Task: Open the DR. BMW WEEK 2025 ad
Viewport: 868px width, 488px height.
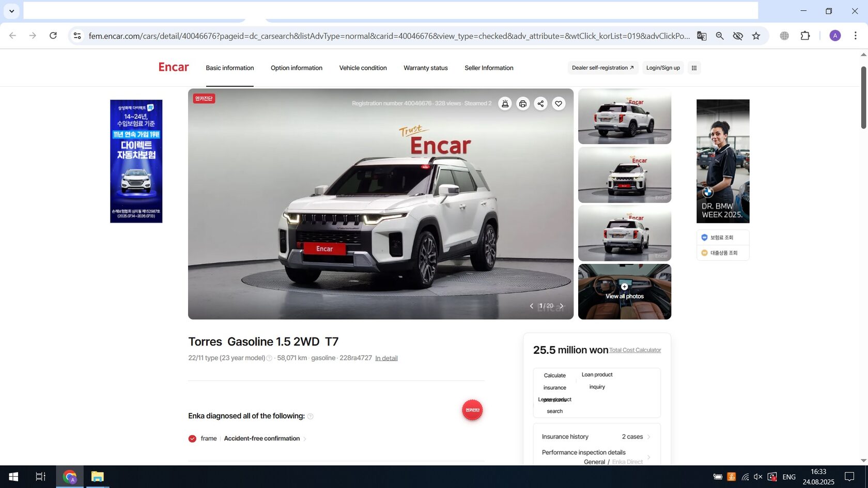Action: click(723, 161)
